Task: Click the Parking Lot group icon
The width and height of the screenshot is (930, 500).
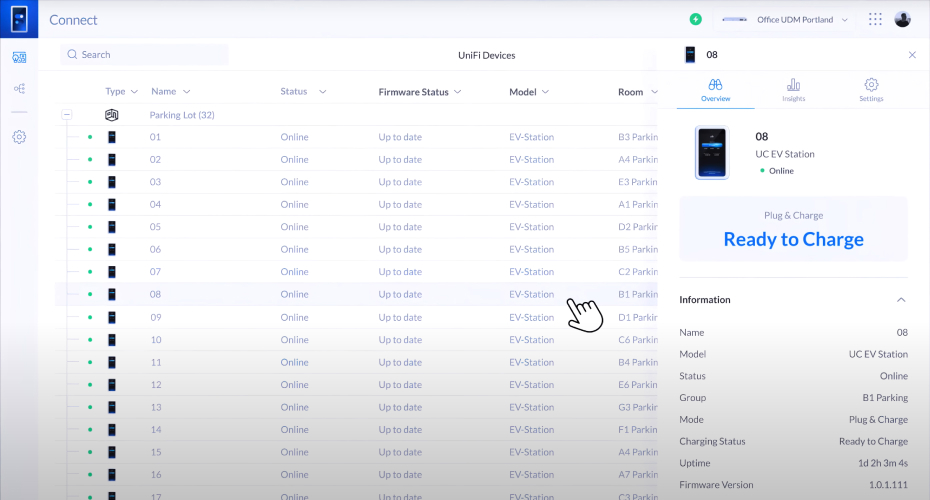Action: point(112,115)
